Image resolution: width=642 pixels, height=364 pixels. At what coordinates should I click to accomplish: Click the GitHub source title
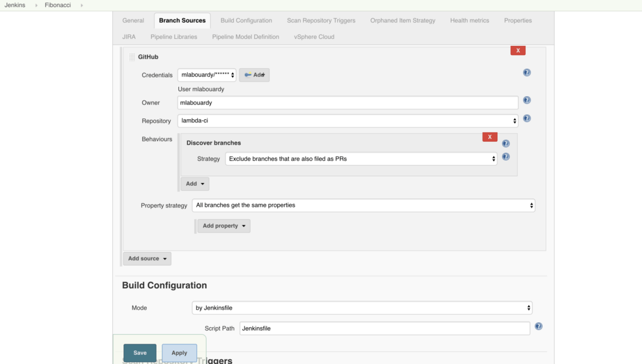(x=148, y=57)
